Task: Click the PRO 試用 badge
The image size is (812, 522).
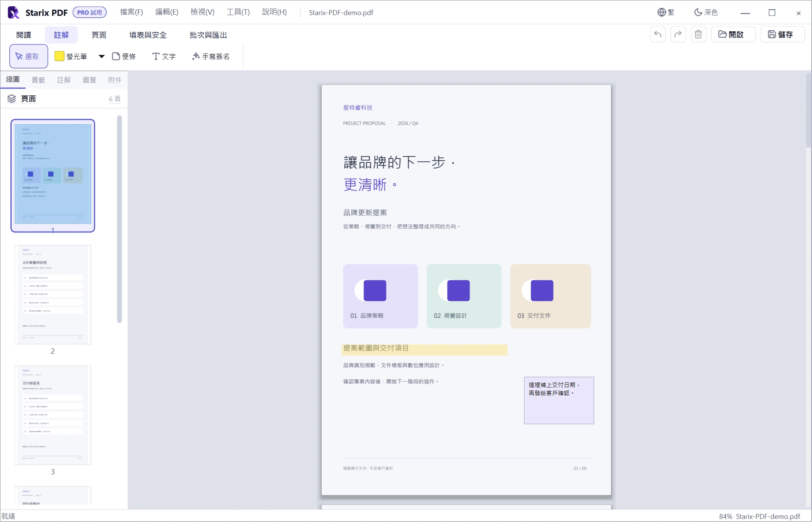Action: [89, 12]
